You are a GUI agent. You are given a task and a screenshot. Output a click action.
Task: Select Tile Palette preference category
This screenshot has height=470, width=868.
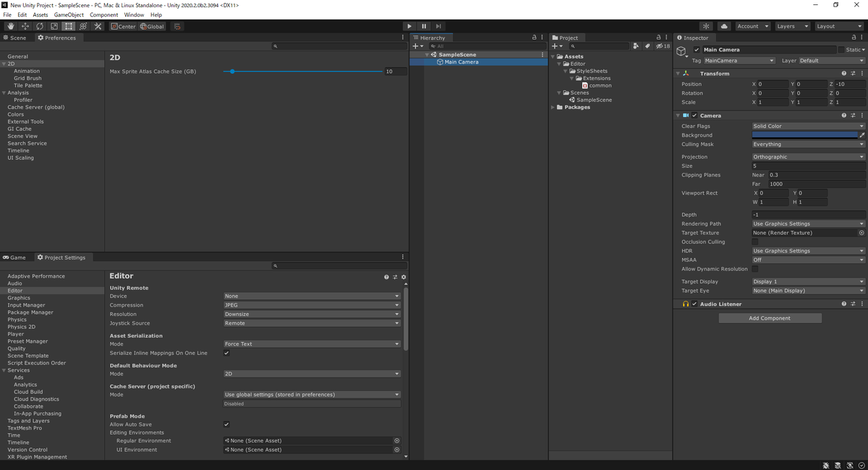[28, 85]
